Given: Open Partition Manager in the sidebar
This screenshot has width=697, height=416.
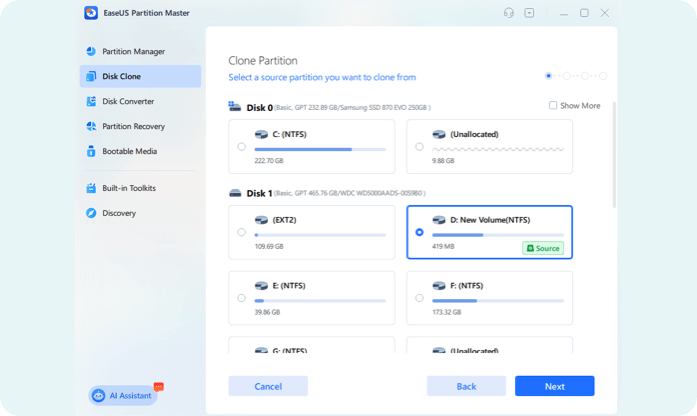Looking at the screenshot, I should point(140,52).
